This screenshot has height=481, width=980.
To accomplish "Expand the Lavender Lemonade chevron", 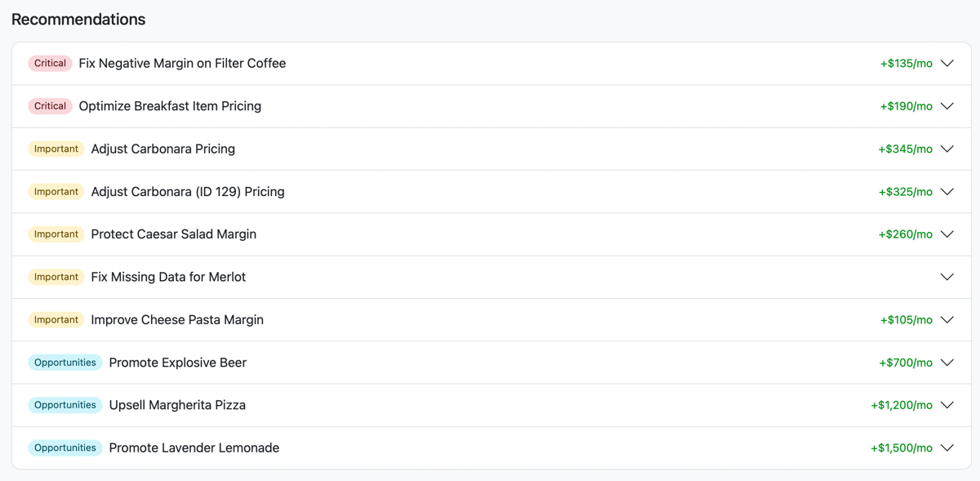I will (x=947, y=448).
